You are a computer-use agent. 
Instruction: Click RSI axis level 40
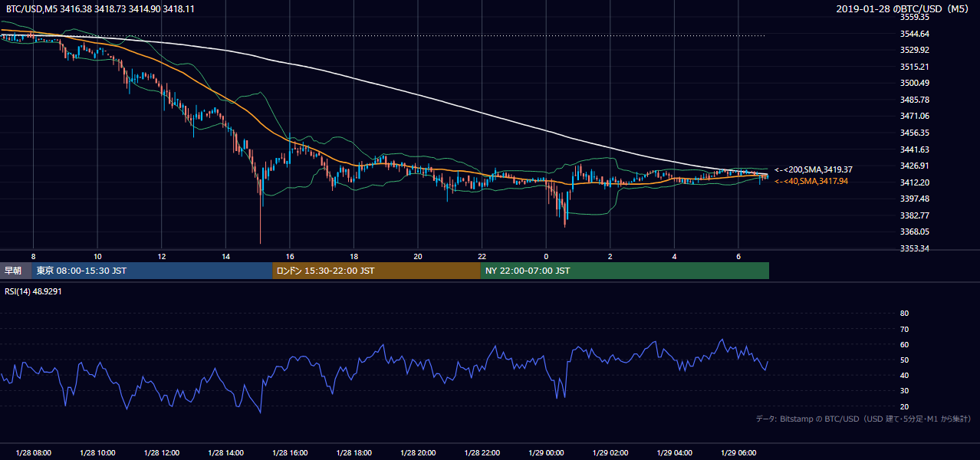tap(904, 375)
